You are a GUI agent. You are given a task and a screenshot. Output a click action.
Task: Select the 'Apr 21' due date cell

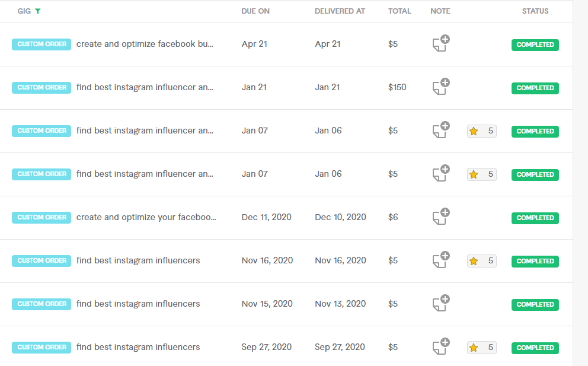point(254,44)
